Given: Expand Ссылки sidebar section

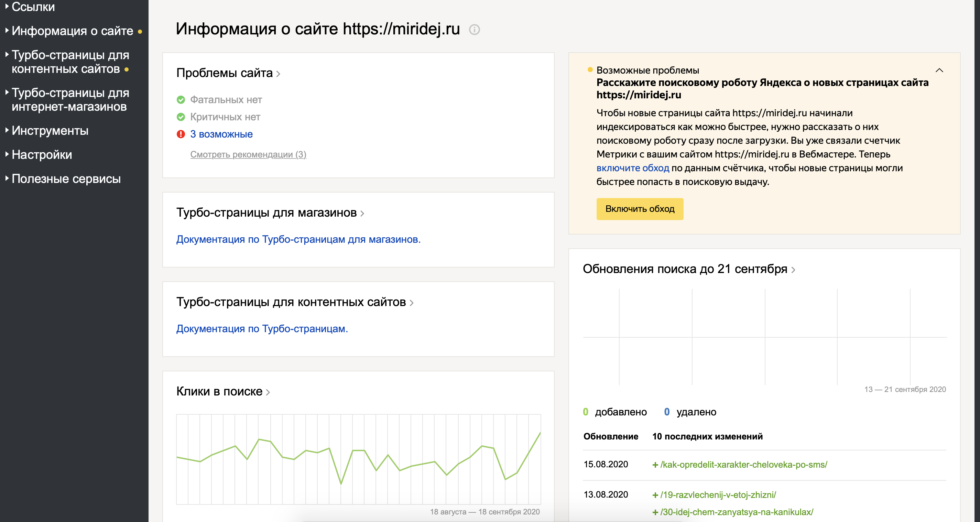Looking at the screenshot, I should [x=33, y=7].
